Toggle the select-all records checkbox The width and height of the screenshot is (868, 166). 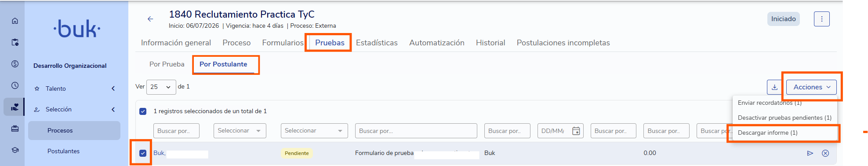(143, 111)
